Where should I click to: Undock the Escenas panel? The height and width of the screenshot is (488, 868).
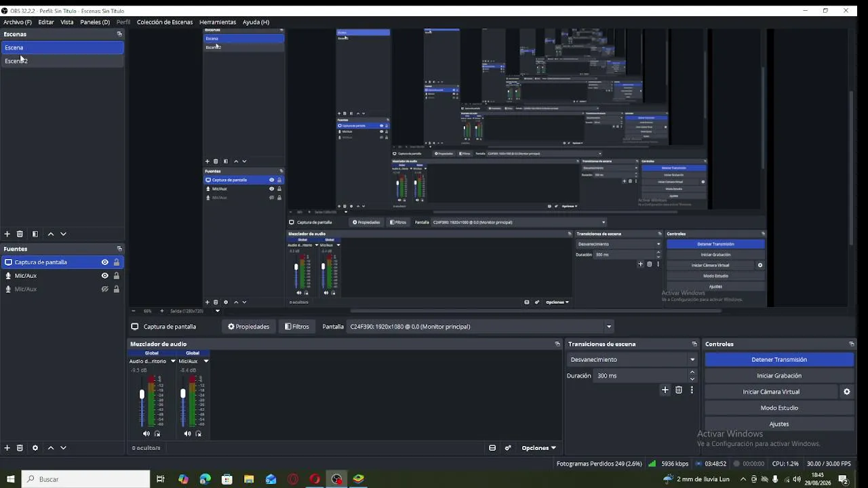119,34
